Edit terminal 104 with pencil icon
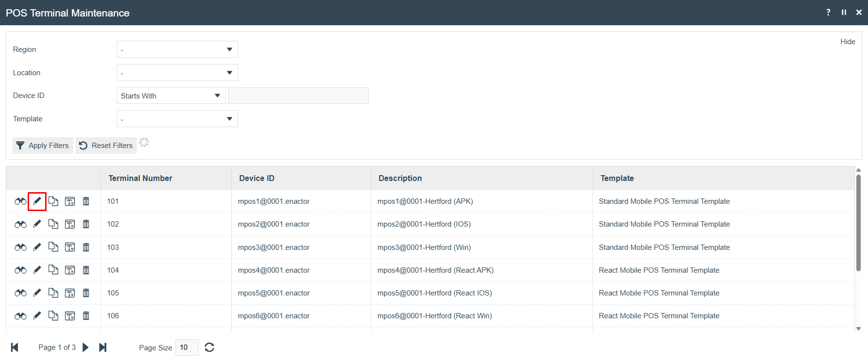This screenshot has width=868, height=361. [37, 270]
